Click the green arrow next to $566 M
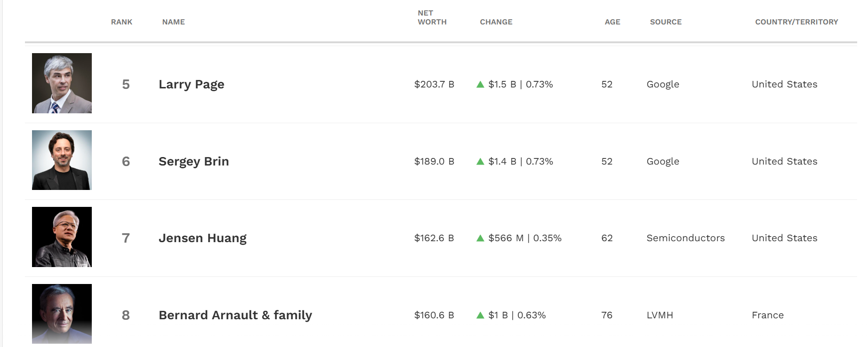 (x=480, y=238)
